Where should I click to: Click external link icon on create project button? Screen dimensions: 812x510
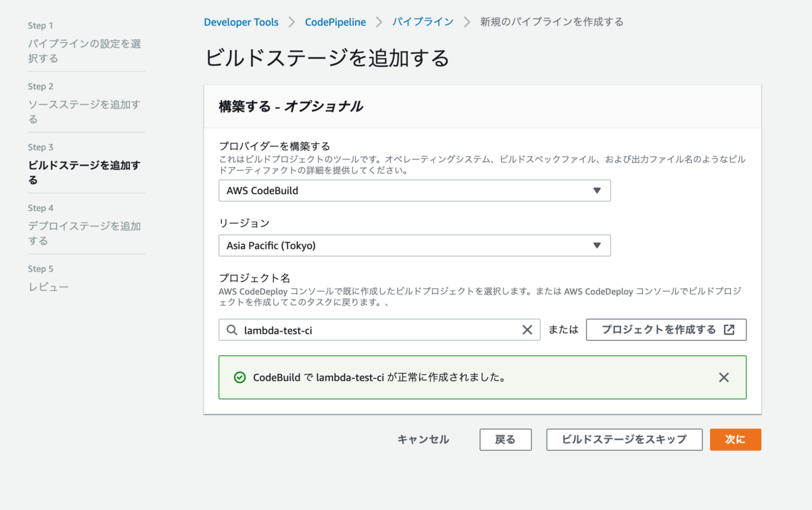coord(729,329)
